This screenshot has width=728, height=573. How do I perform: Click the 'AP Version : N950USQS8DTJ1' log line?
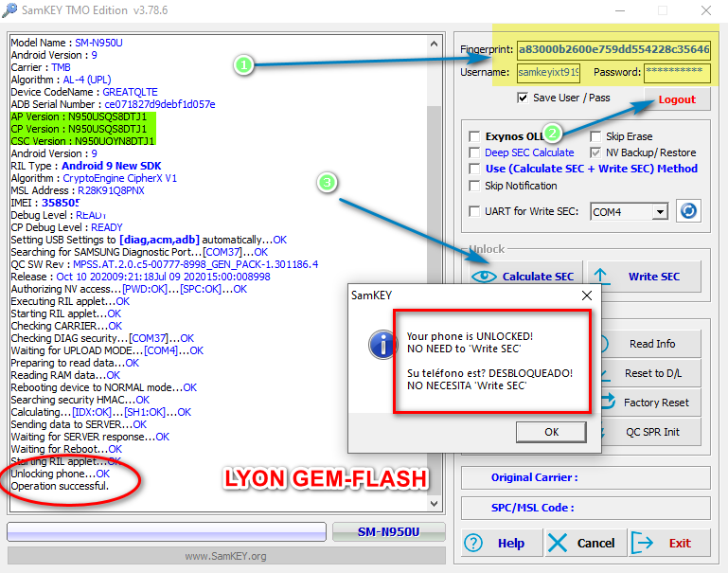(x=79, y=117)
